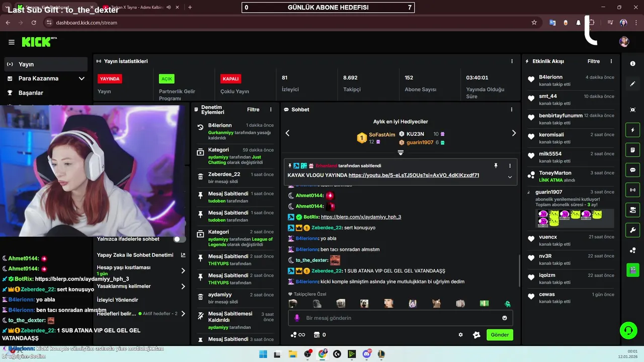The width and height of the screenshot is (644, 362).
Task: Open Chrome from the taskbar
Action: coord(322,354)
